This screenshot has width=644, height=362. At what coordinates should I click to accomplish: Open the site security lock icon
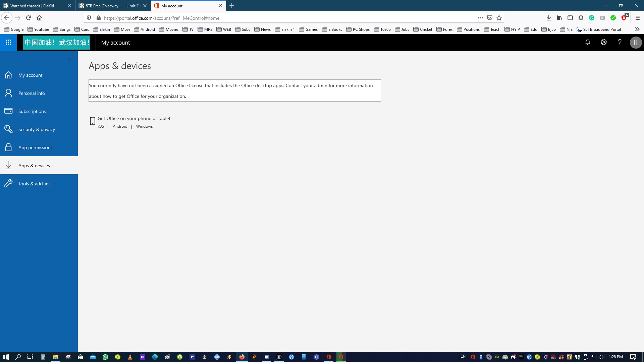(x=99, y=18)
